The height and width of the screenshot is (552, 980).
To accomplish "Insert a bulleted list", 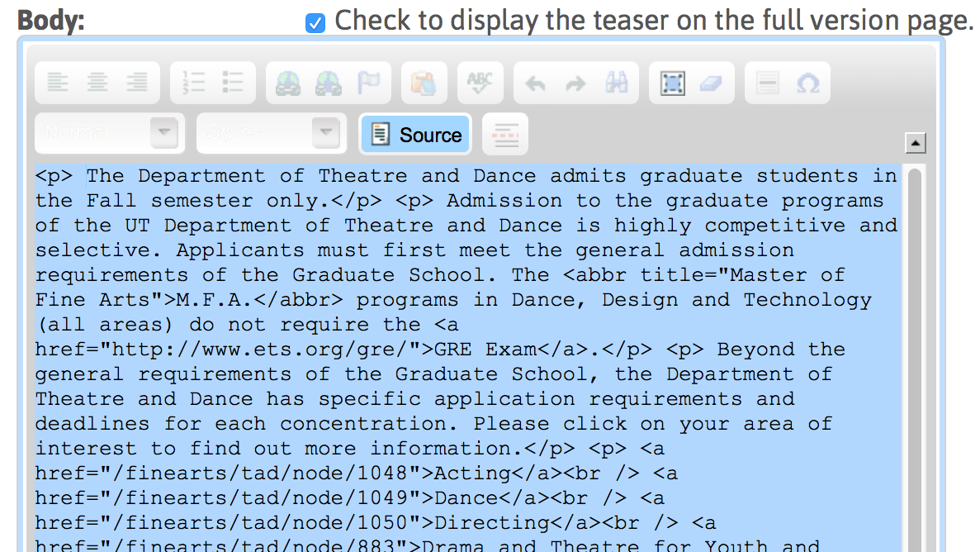I will pos(233,83).
